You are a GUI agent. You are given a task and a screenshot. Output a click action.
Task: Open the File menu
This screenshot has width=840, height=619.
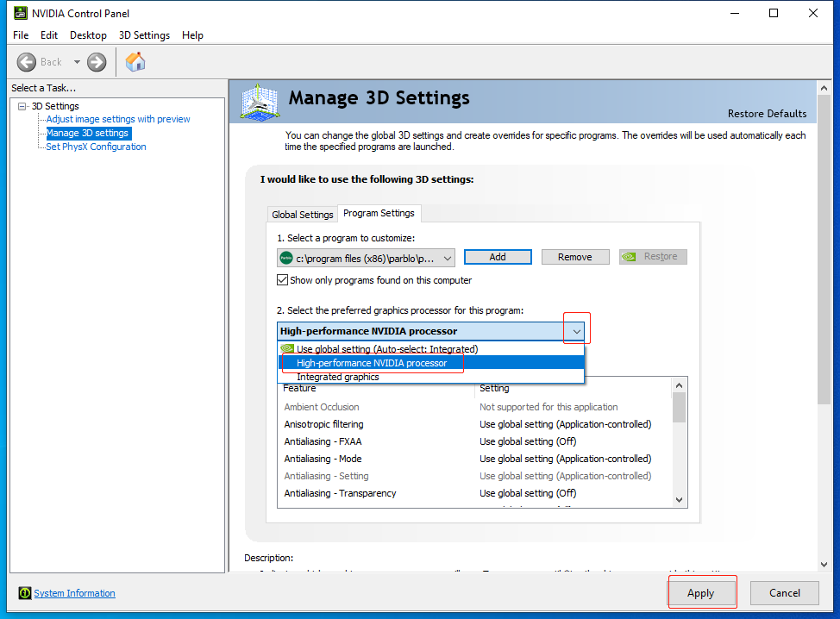[21, 35]
